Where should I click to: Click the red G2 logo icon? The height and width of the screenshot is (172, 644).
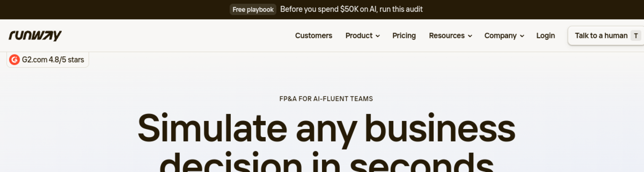pyautogui.click(x=14, y=60)
